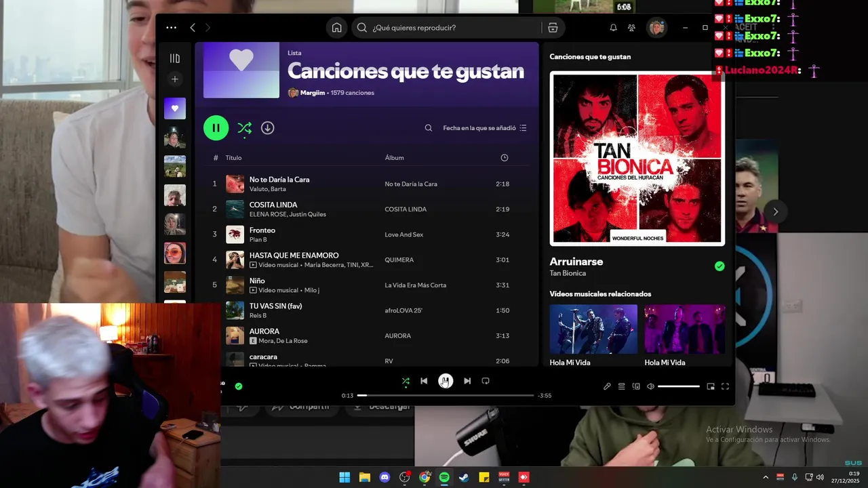This screenshot has width=868, height=488.
Task: Open Steam from the taskbar
Action: [464, 477]
